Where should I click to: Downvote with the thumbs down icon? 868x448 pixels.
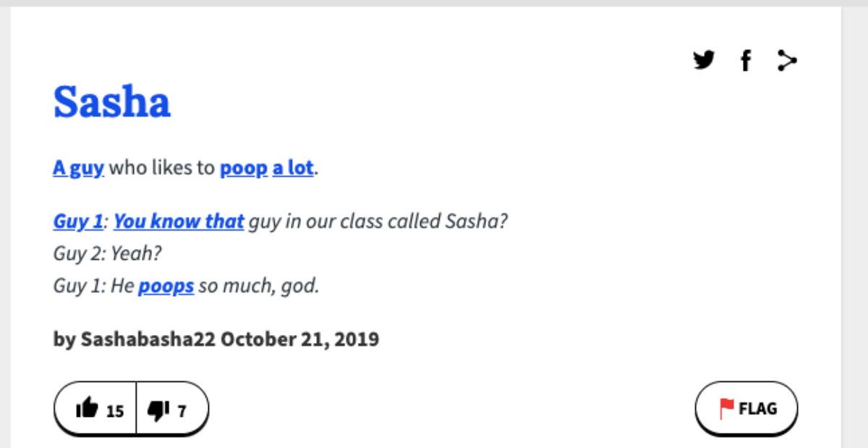(x=157, y=410)
